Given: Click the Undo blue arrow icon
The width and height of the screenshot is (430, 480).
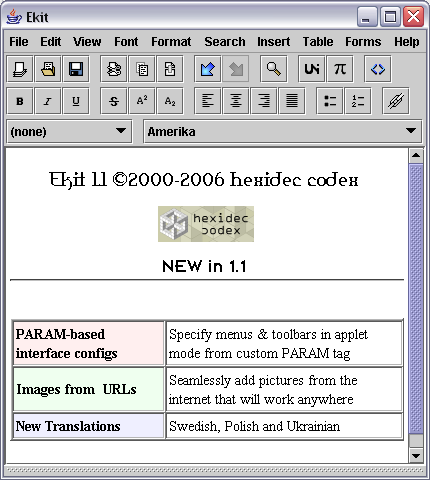Looking at the screenshot, I should tap(208, 69).
